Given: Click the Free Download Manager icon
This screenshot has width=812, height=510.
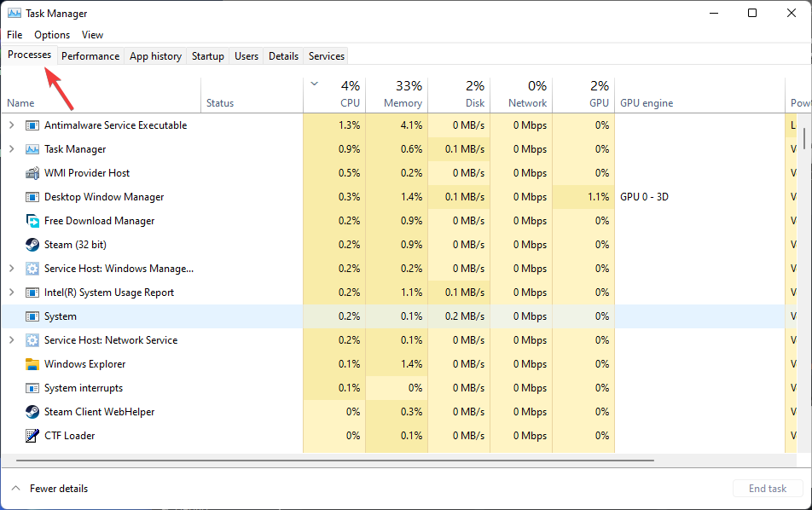Looking at the screenshot, I should tap(32, 221).
